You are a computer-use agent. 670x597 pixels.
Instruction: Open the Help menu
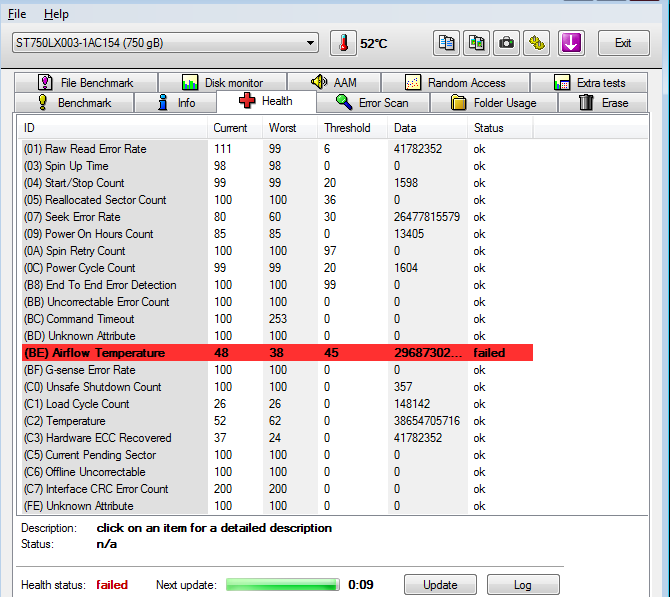(x=57, y=14)
